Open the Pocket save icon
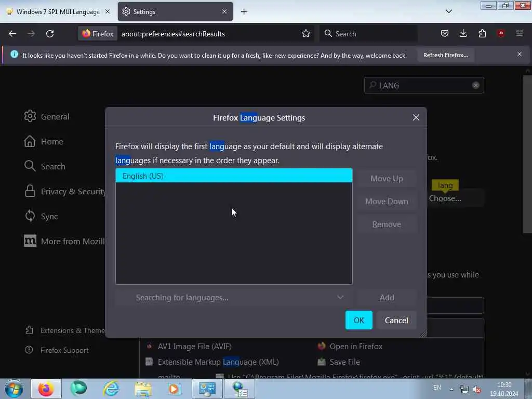The height and width of the screenshot is (399, 532). coord(445,33)
